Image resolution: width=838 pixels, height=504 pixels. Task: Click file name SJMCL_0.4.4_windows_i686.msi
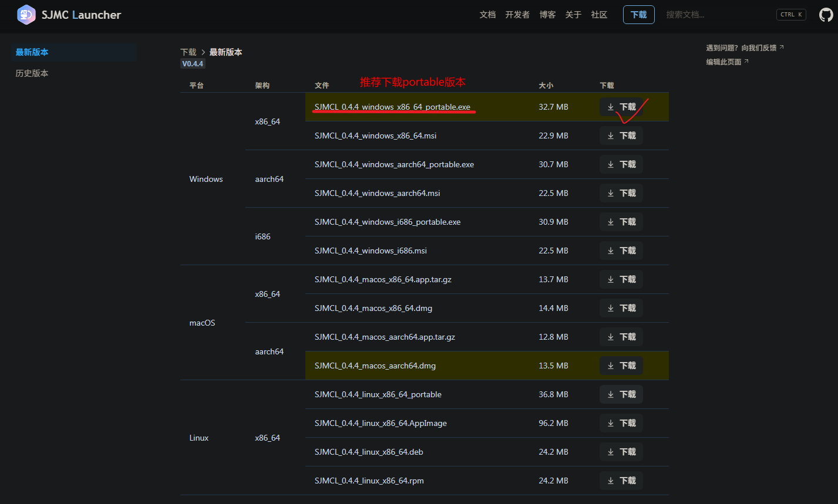371,251
